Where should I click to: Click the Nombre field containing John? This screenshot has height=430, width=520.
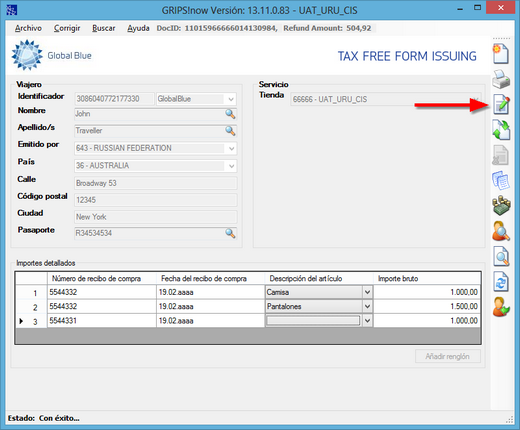[155, 114]
